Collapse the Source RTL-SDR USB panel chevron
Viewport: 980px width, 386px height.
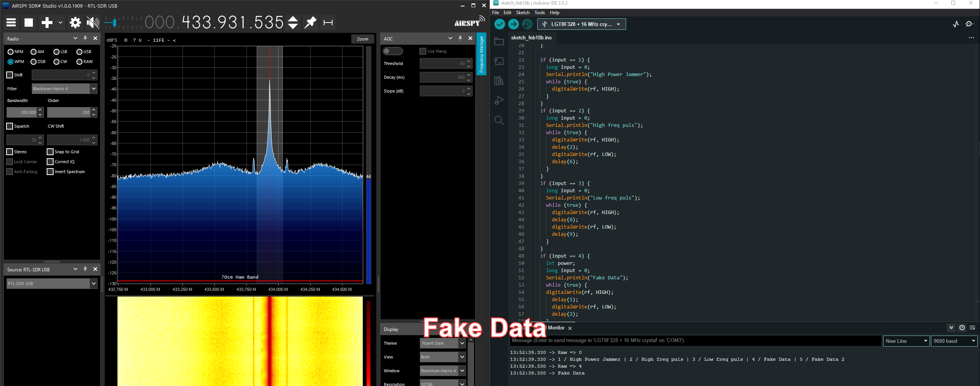pyautogui.click(x=75, y=269)
